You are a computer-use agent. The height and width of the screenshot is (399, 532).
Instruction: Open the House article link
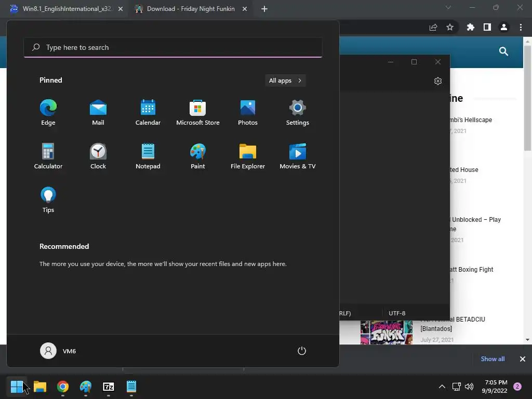[x=464, y=170]
